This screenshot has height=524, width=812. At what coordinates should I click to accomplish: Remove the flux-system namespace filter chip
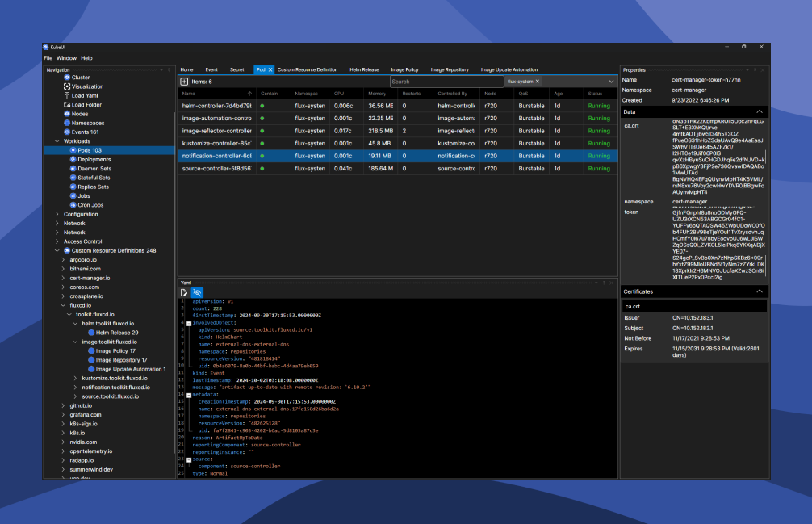(538, 82)
